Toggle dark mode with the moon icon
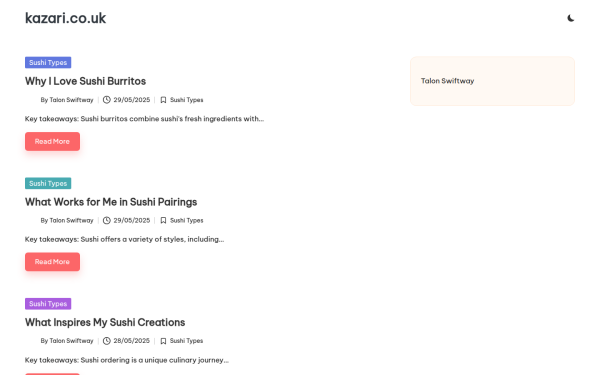The height and width of the screenshot is (375, 600). (x=571, y=18)
